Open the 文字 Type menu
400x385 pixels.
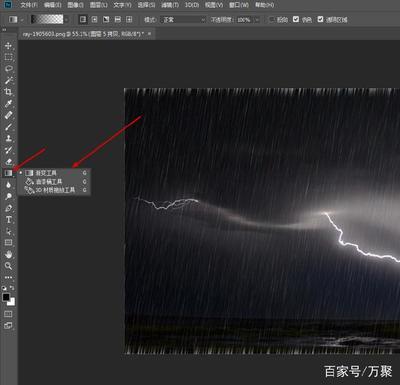[x=122, y=5]
